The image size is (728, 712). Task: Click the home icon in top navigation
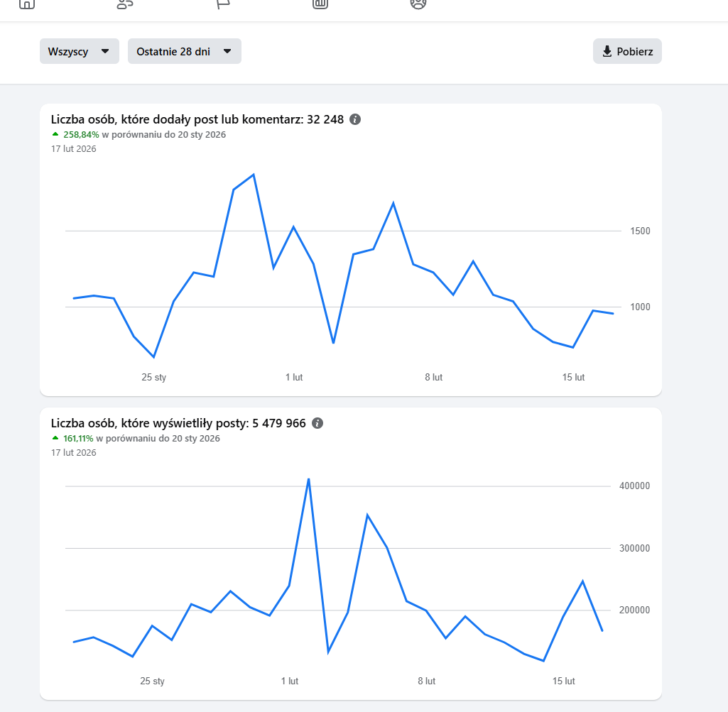[26, 3]
